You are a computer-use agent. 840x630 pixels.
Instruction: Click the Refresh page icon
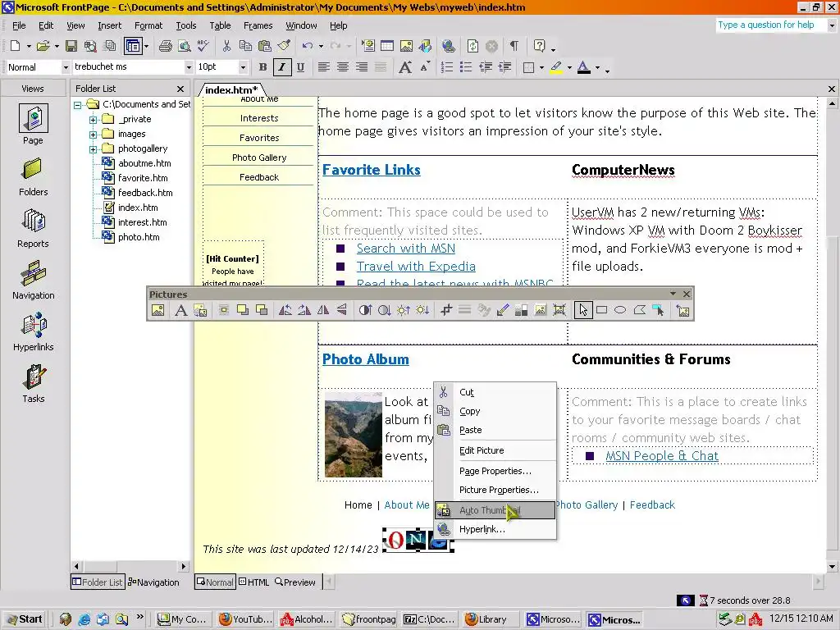click(472, 46)
